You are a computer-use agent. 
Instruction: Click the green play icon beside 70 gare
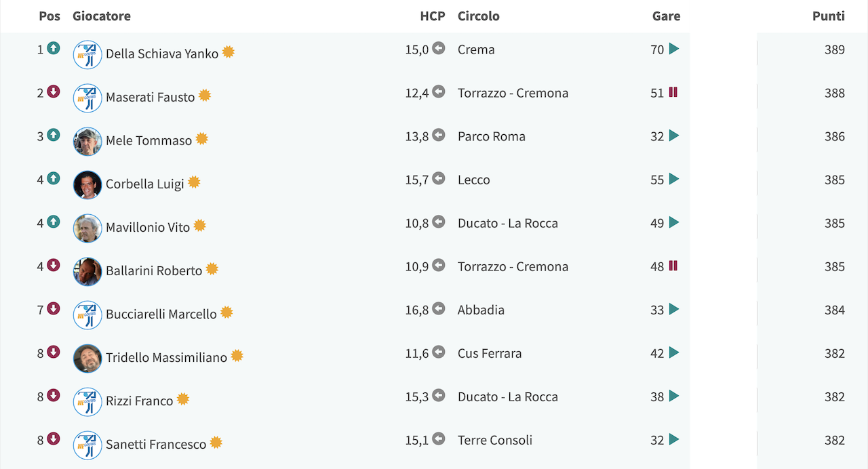[x=673, y=49]
